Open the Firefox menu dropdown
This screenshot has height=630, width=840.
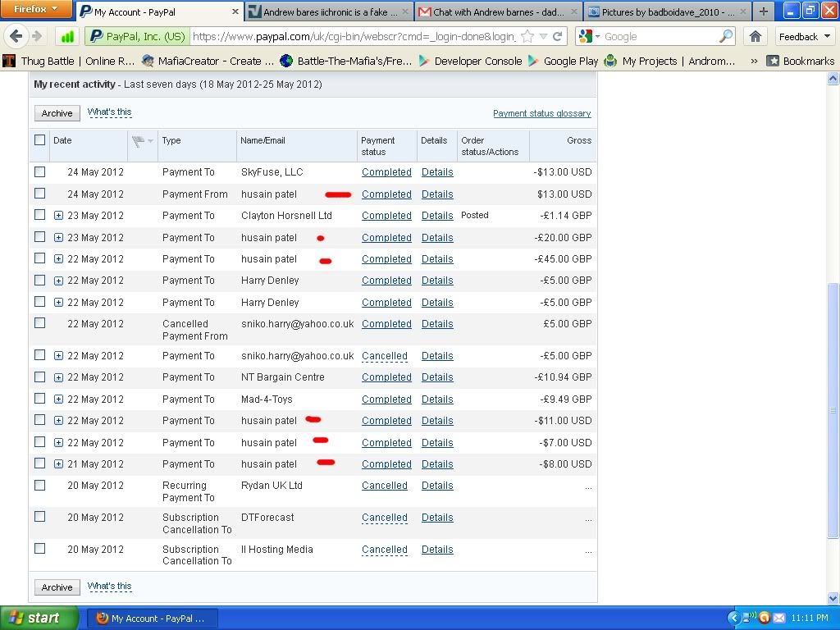[x=36, y=10]
